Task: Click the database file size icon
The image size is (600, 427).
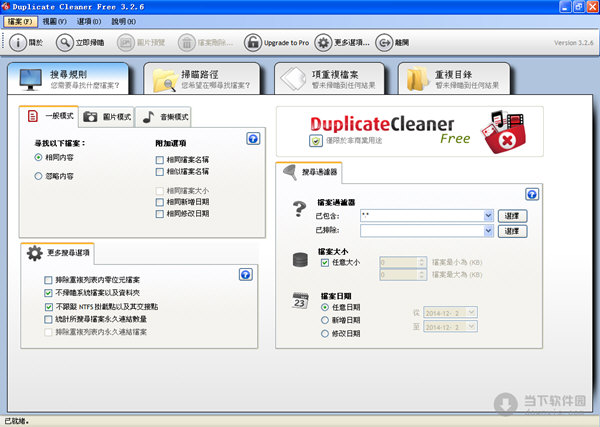Action: pos(300,259)
